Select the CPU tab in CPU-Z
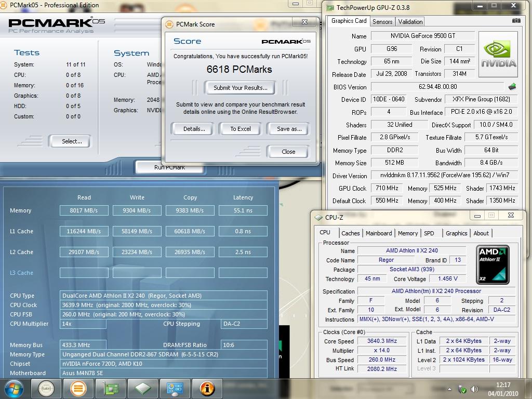 pos(325,232)
